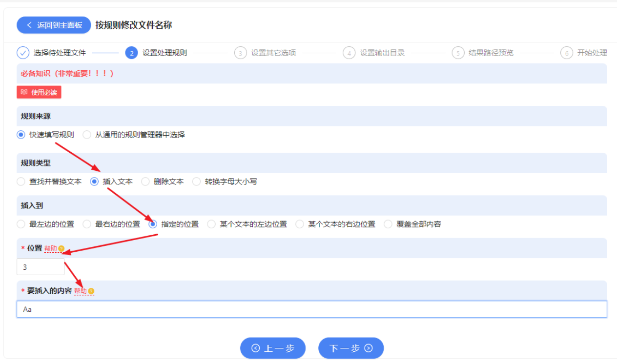Click the 要插入的内容 text field
The image size is (617, 364).
[312, 309]
